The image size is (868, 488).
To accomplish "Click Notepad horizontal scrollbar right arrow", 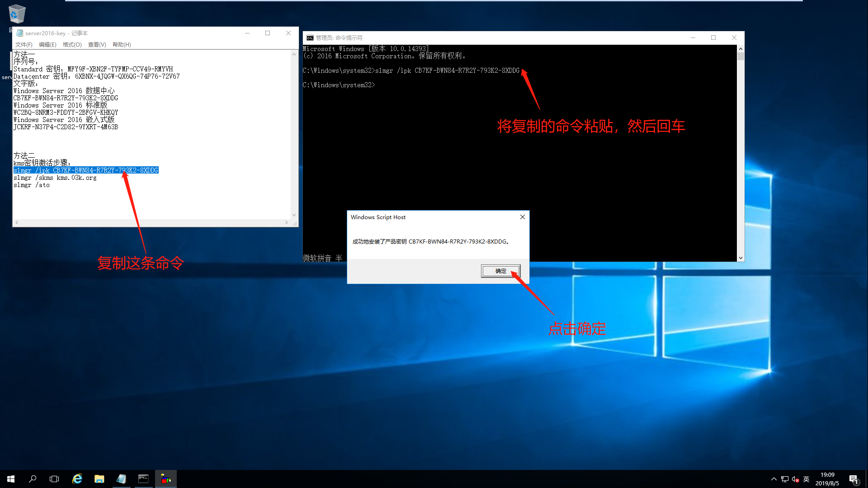I will [x=286, y=223].
